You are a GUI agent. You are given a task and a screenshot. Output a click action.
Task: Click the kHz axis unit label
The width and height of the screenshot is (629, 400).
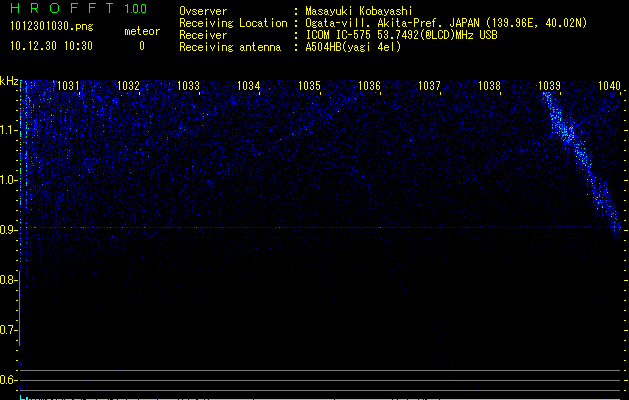[x=9, y=81]
